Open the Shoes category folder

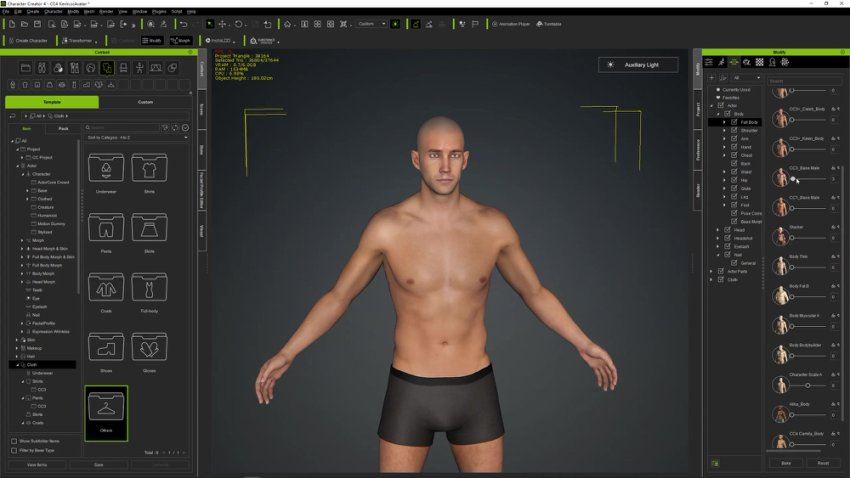106,347
